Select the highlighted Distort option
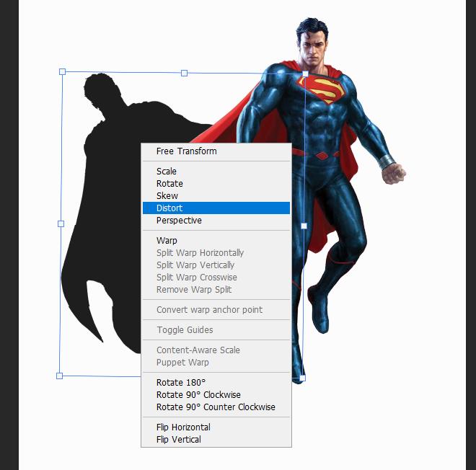 [216, 208]
